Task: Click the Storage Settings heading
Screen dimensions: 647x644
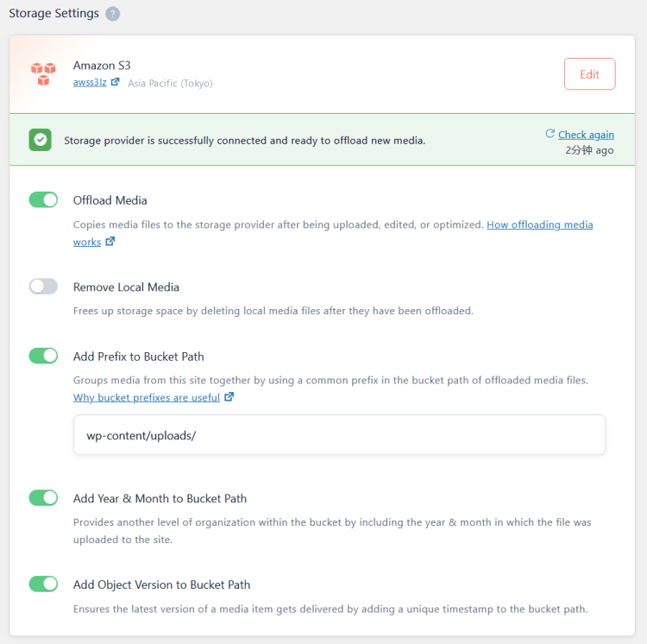Action: coord(53,14)
